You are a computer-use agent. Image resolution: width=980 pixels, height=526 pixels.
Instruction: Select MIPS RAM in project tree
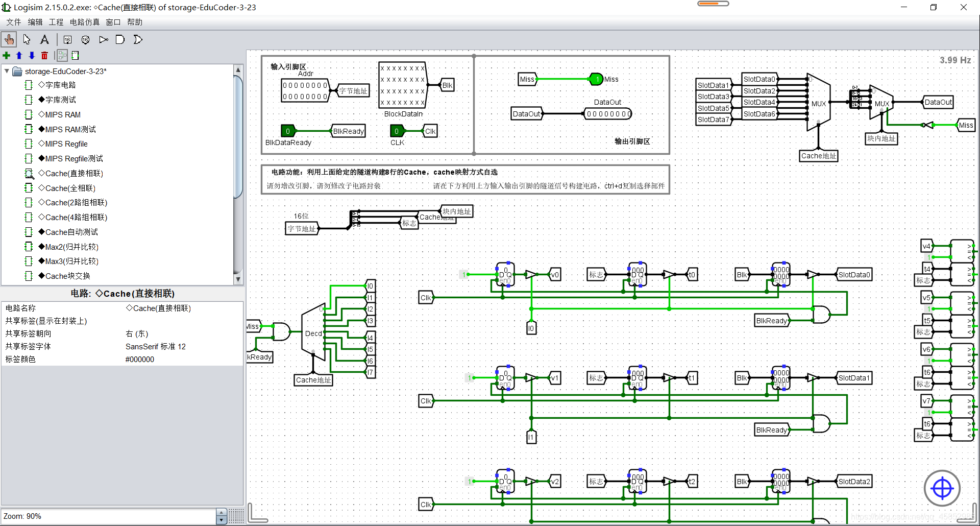(x=59, y=114)
